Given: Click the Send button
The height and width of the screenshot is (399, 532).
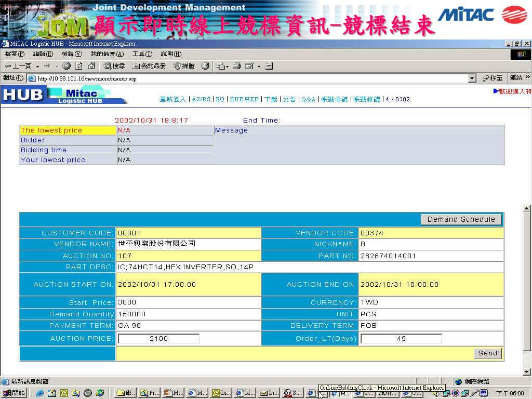Looking at the screenshot, I should pyautogui.click(x=487, y=353).
